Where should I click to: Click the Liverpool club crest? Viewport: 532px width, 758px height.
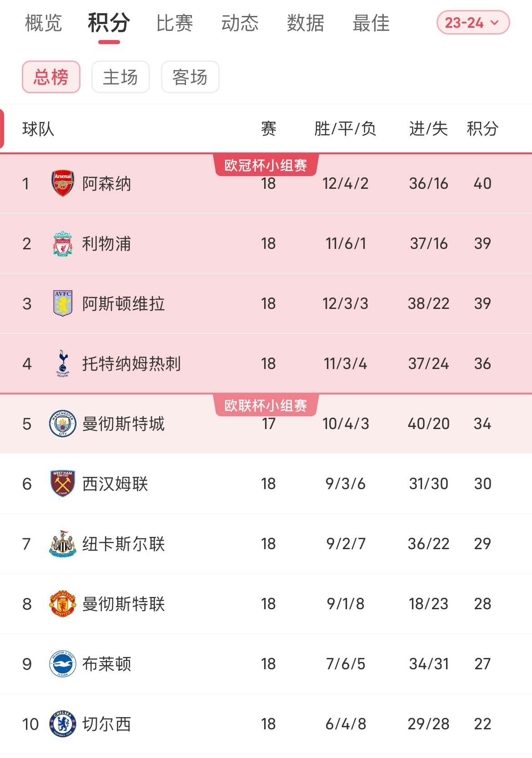click(x=63, y=243)
